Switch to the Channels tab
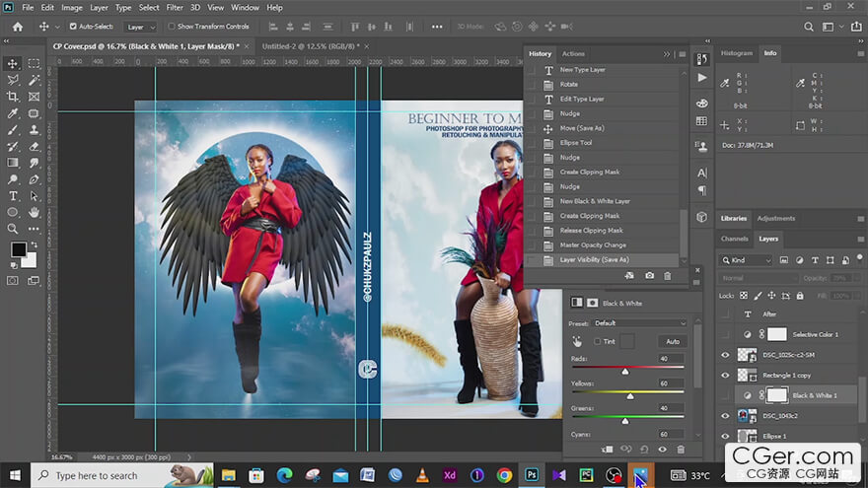 (x=734, y=239)
